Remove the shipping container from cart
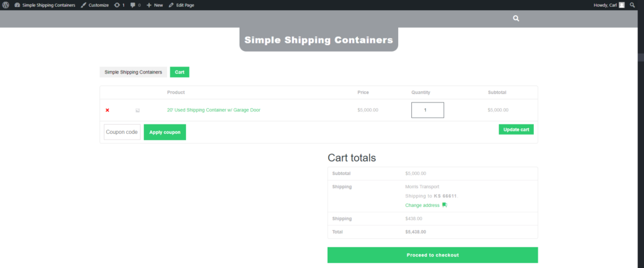Screen dimensions: 644x268 coord(108,110)
